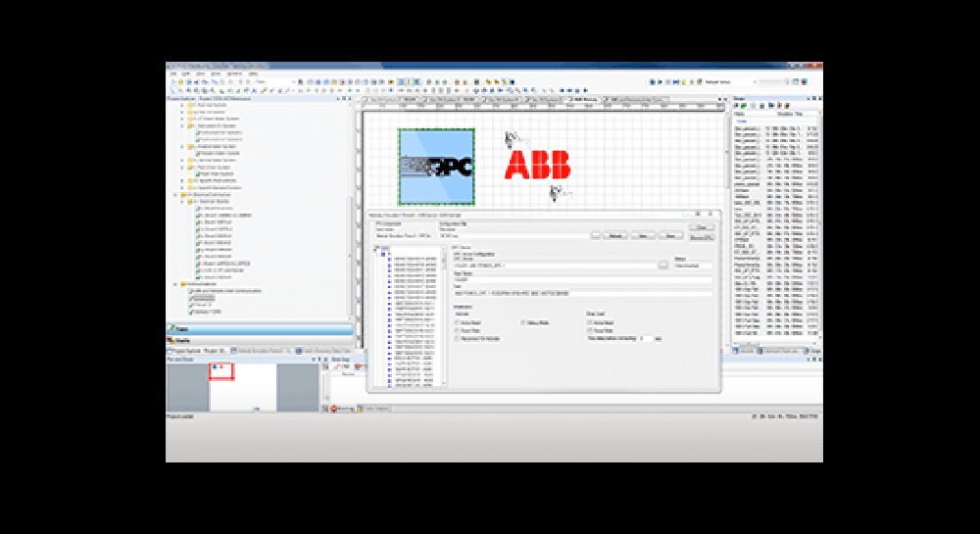980x534 pixels.
Task: Click the browse ellipsis button beside server field
Action: point(663,266)
